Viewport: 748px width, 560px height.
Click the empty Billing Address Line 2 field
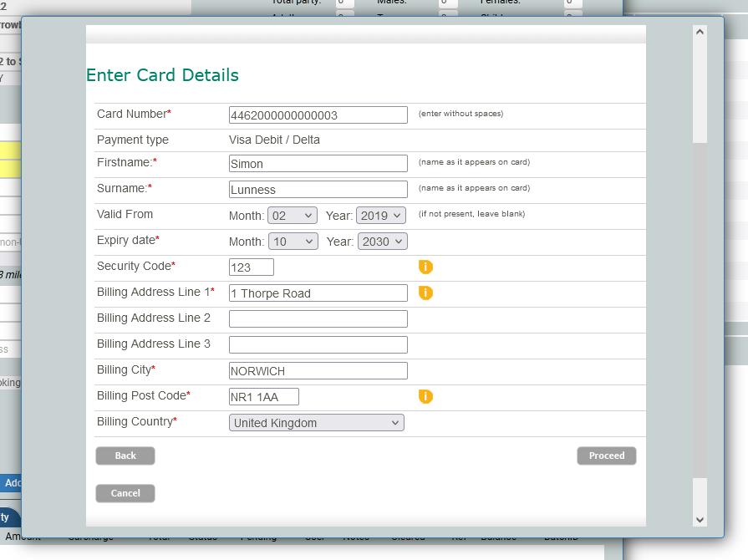pyautogui.click(x=318, y=319)
